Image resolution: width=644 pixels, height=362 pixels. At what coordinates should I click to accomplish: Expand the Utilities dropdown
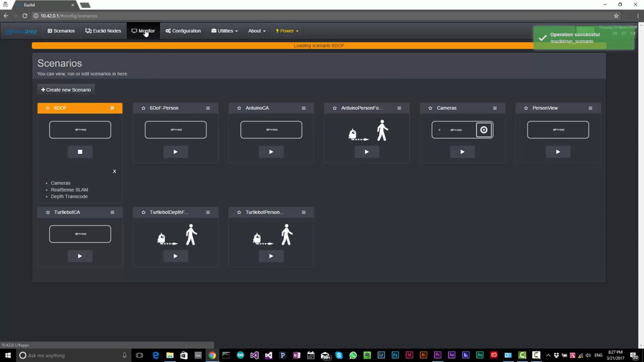pos(225,31)
